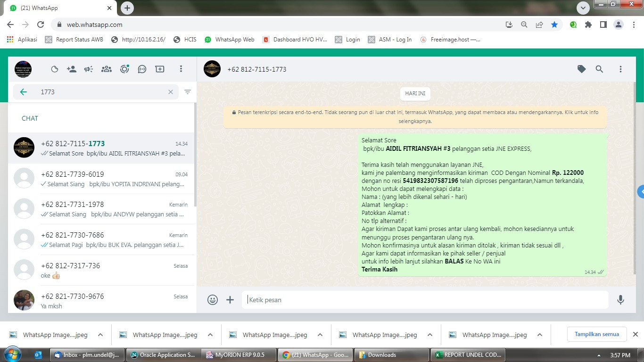The height and width of the screenshot is (362, 644).
Task: Click the Tampilkan semua downloads button
Action: pyautogui.click(x=597, y=334)
